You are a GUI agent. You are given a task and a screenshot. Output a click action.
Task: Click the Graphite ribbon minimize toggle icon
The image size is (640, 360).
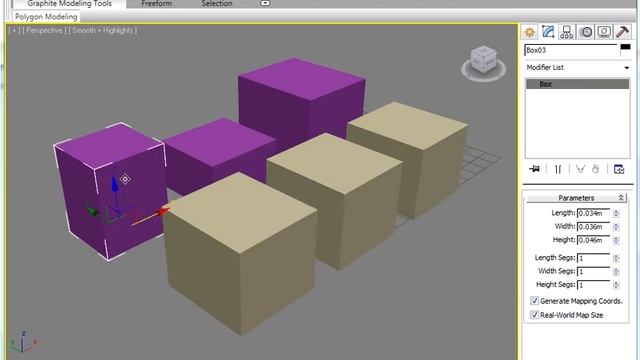click(x=265, y=3)
